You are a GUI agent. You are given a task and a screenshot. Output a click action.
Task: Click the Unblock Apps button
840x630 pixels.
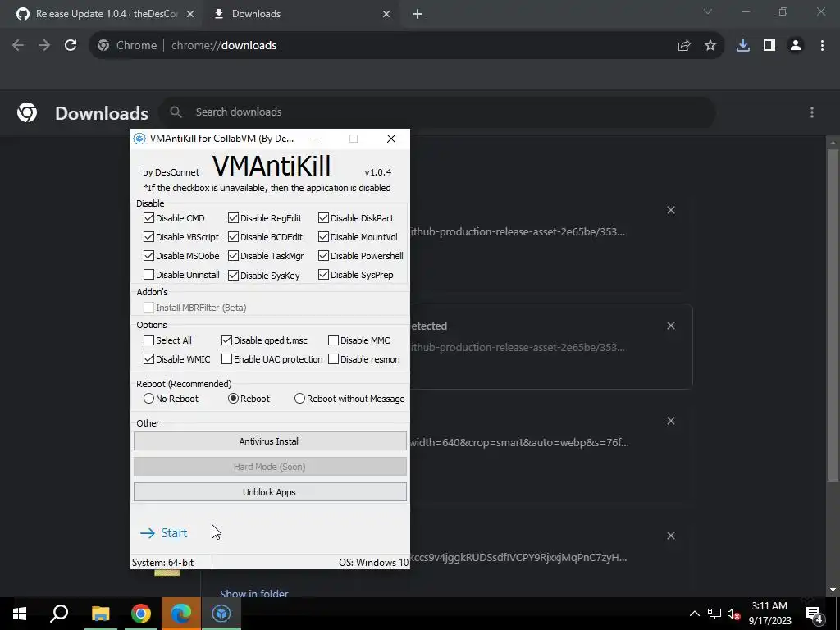[x=270, y=492]
